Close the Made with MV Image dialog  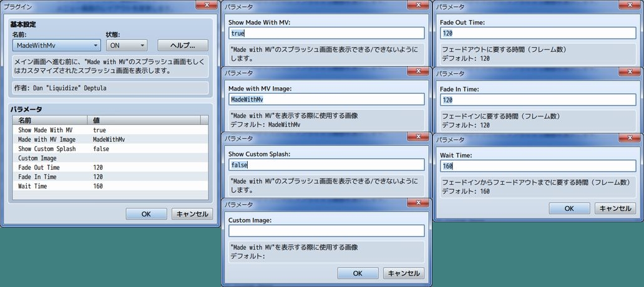[x=418, y=71]
